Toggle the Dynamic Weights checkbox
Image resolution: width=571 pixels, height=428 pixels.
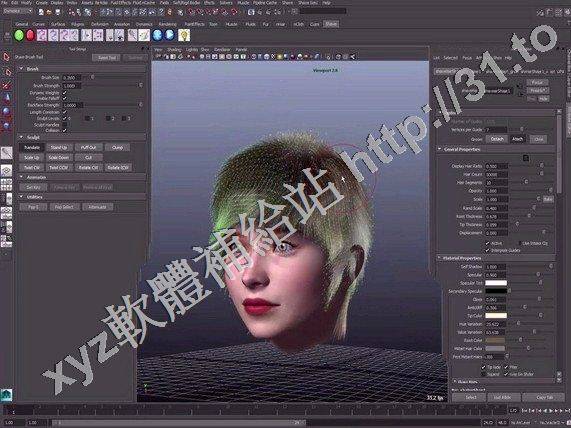[64, 93]
